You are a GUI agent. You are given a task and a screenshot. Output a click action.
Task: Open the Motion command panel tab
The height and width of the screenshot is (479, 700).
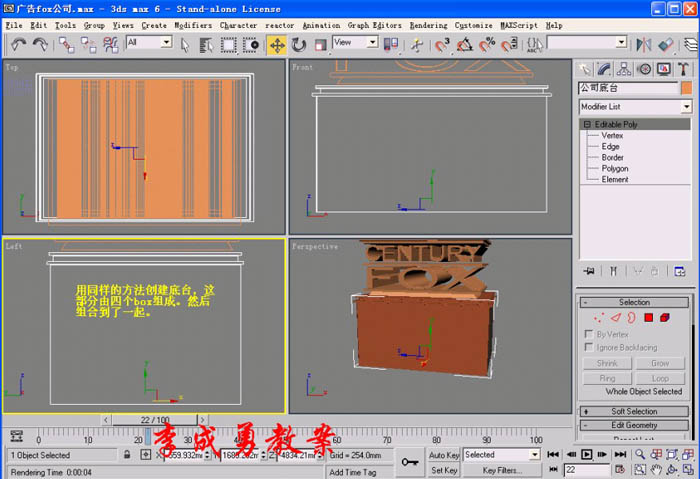(x=644, y=69)
